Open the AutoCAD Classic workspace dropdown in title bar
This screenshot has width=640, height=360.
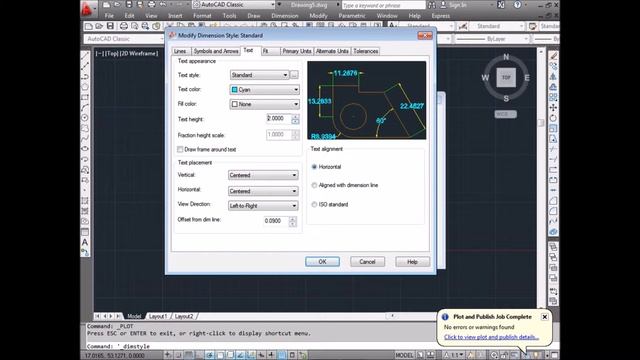pyautogui.click(x=234, y=5)
